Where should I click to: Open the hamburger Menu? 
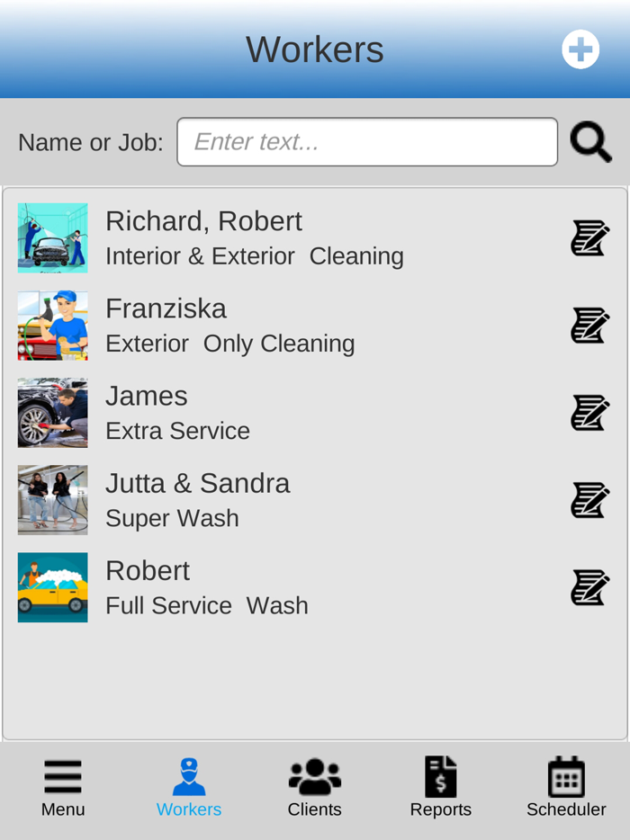(62, 776)
